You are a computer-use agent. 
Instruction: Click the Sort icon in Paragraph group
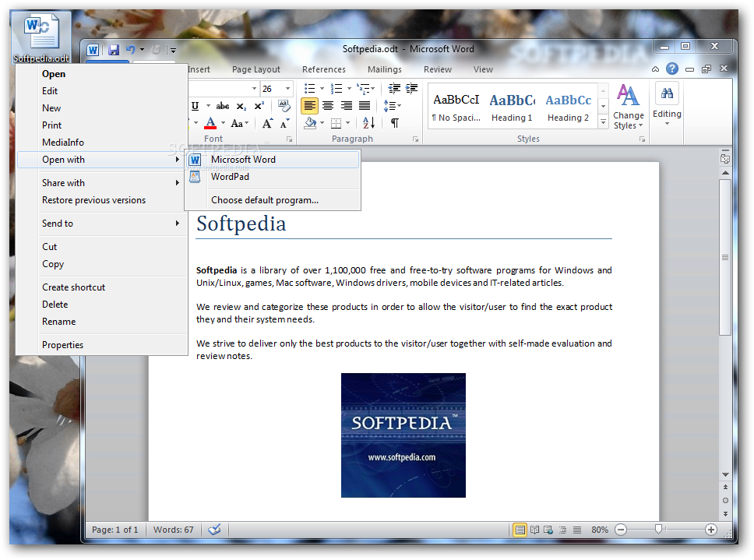[x=368, y=123]
